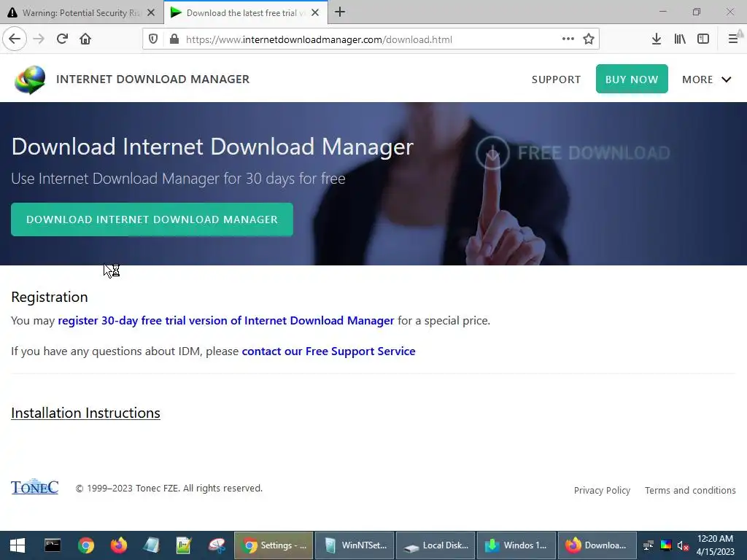Select Download the latest free trial tab
This screenshot has width=747, height=560.
[245, 13]
